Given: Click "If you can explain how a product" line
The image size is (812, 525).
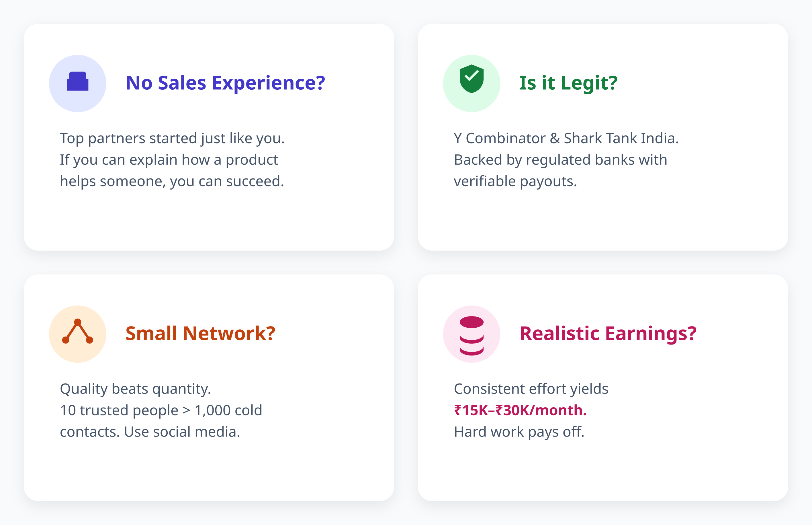Looking at the screenshot, I should [x=169, y=160].
